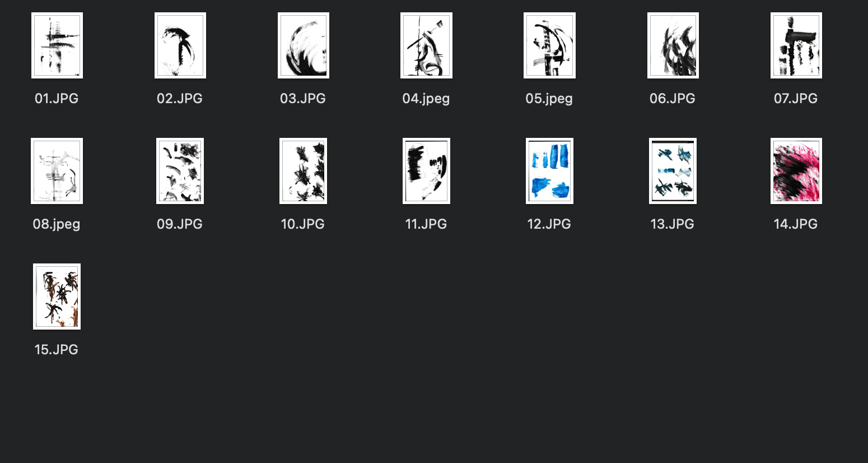The width and height of the screenshot is (868, 463).
Task: Select the 11.JPG image thumbnail
Action: pos(426,171)
